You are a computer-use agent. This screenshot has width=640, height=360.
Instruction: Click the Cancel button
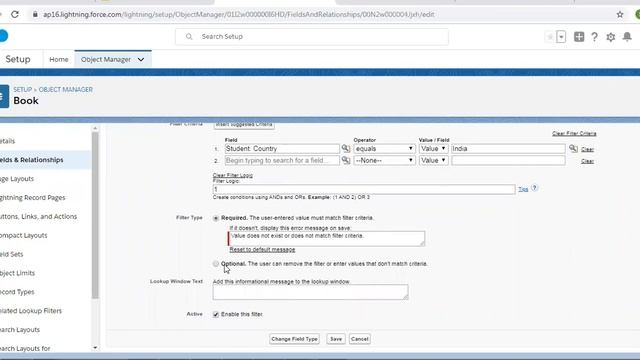coord(360,339)
